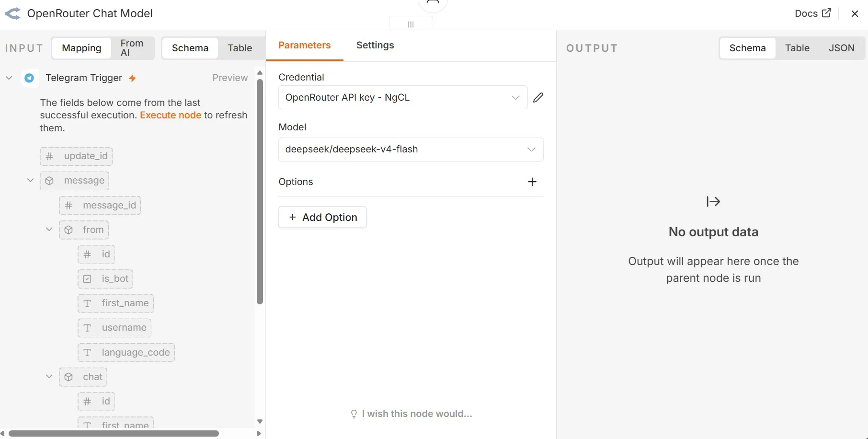Click the lightbulb icon near feedback text
Screen dimensions: 868x439
(354, 414)
